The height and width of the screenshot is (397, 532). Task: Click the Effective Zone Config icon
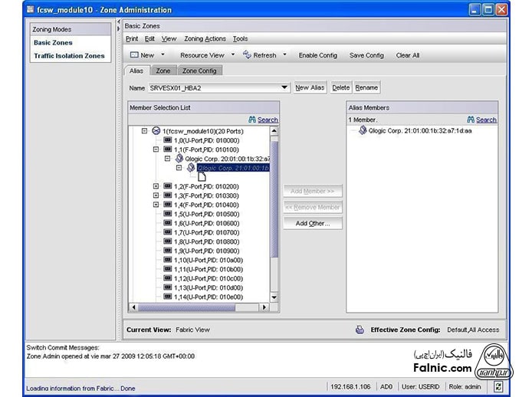point(359,330)
